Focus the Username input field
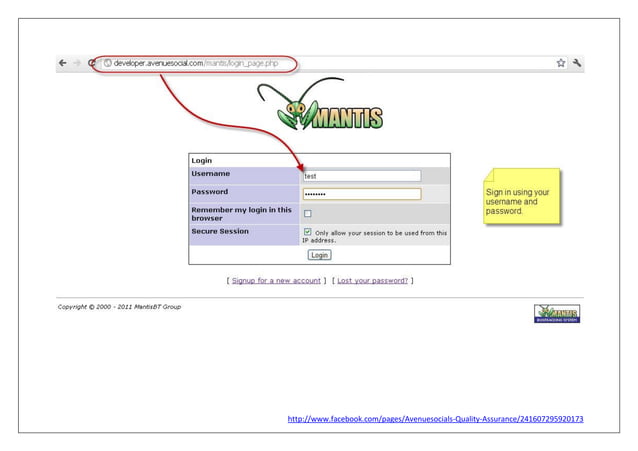Screen dimensions: 638x451 362,176
